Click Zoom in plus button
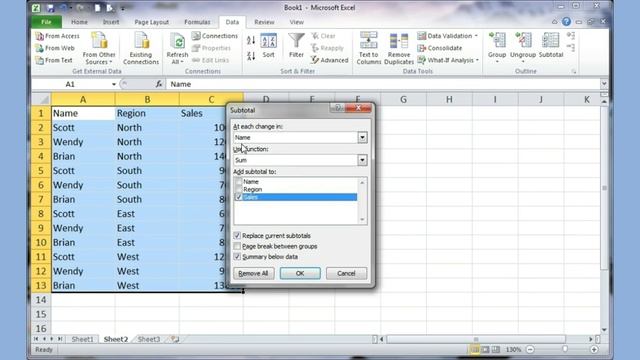Viewport: 640px width, 360px height. click(x=594, y=350)
